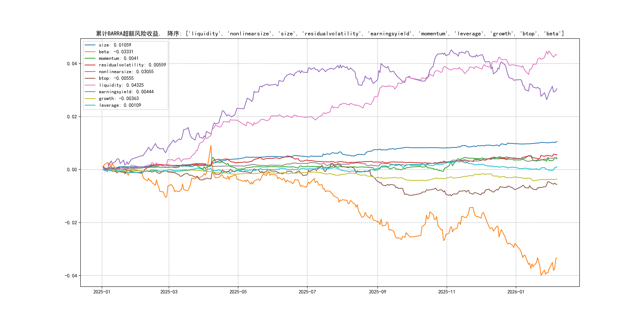
Task: Click the pink liquidity legend line swatch
Action: click(x=90, y=85)
